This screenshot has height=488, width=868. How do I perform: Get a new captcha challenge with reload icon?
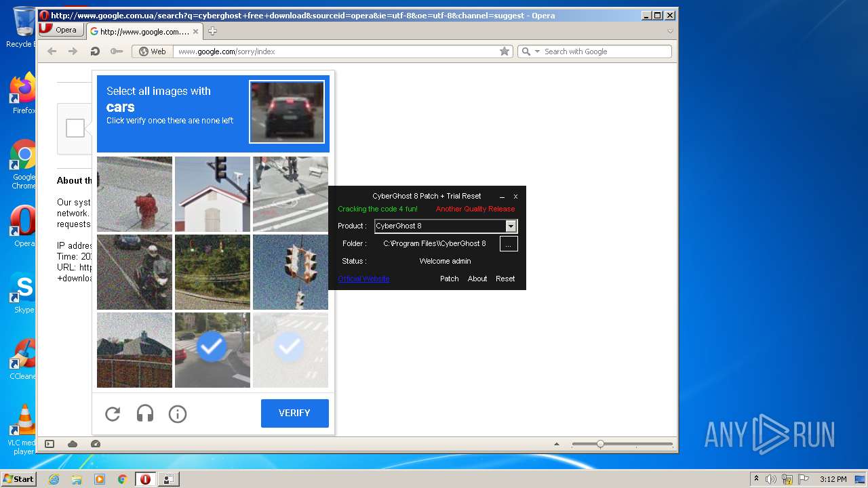coord(113,413)
